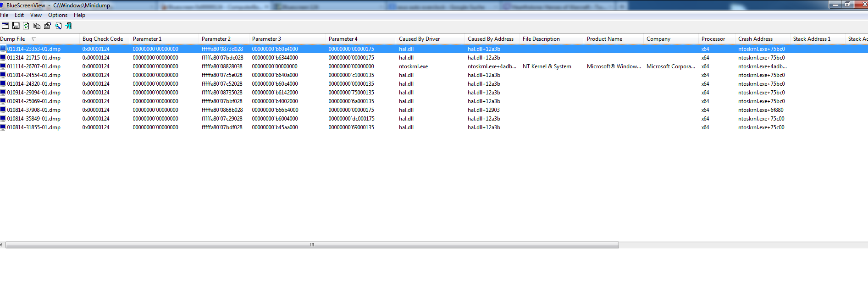
Task: Select dump file 011014-24554-01.dmp
Action: point(33,75)
